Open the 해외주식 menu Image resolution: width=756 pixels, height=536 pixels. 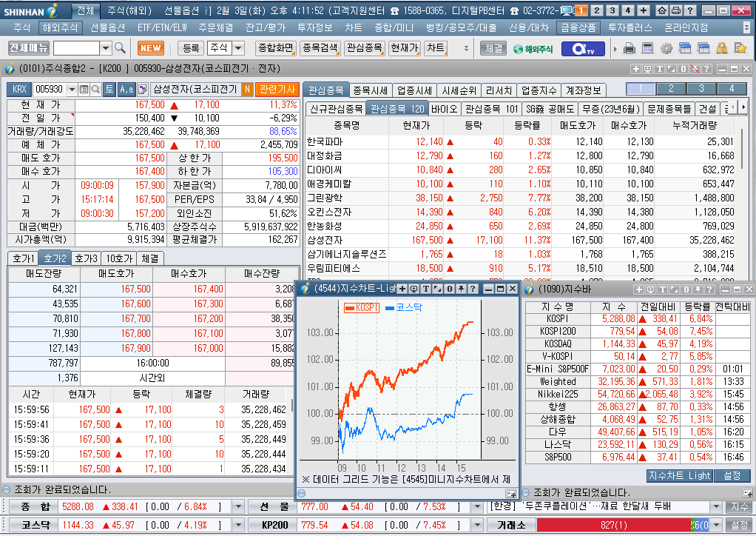(x=60, y=28)
